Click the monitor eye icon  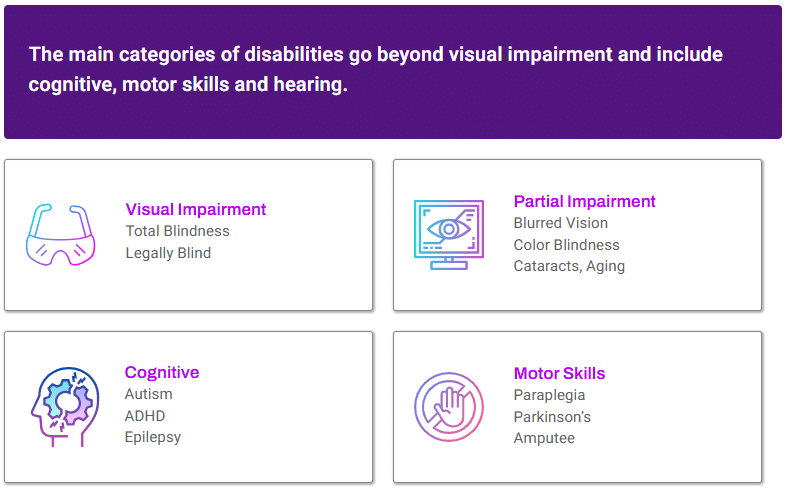[x=448, y=234]
